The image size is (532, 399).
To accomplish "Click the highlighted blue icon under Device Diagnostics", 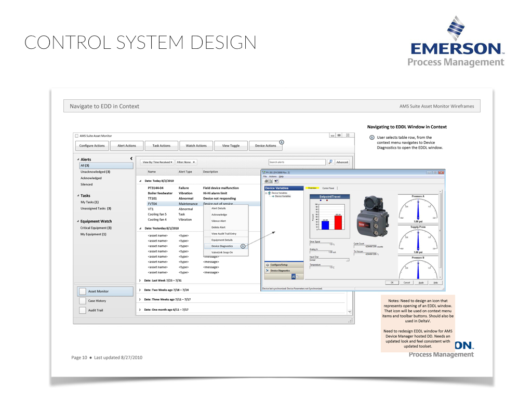I will pyautogui.click(x=294, y=277).
